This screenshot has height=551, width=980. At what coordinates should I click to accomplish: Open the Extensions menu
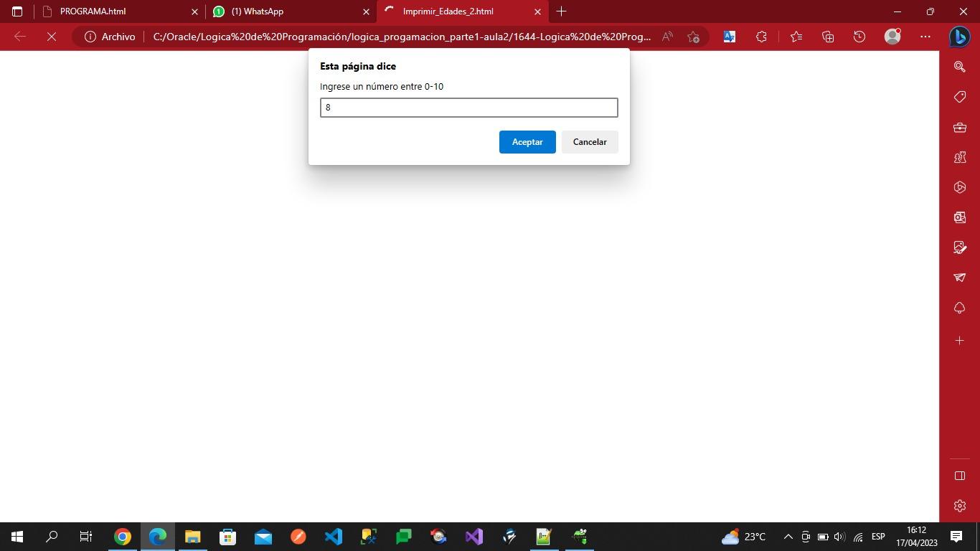tap(761, 37)
